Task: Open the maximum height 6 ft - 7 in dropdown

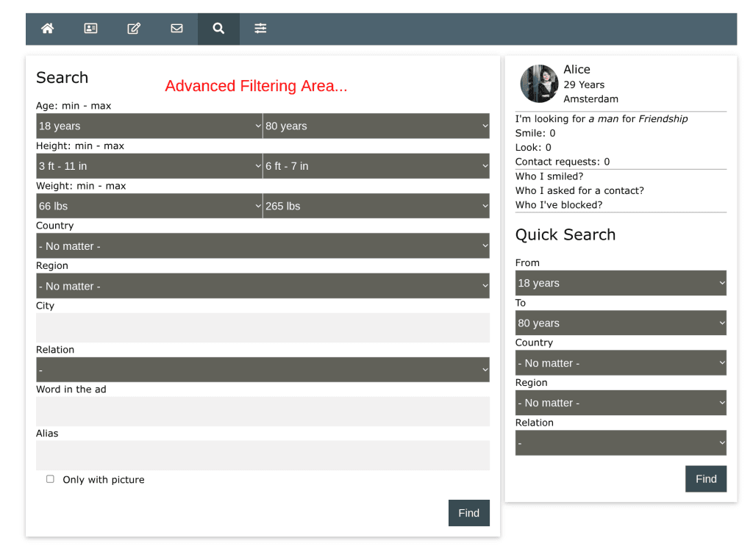Action: (376, 166)
